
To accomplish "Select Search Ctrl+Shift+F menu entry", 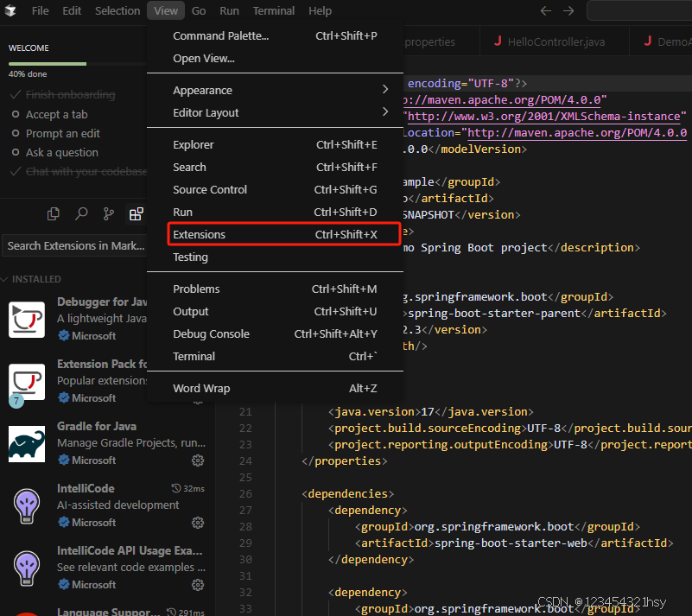I will point(275,168).
